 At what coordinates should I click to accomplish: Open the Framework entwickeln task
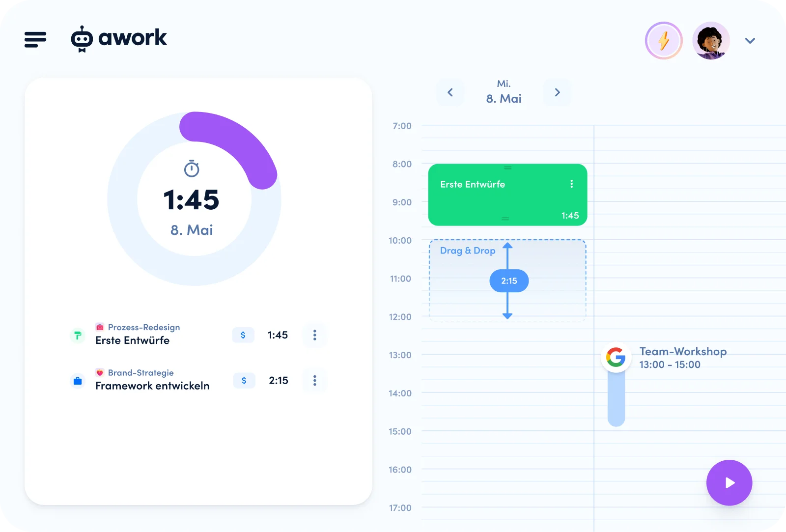(152, 386)
